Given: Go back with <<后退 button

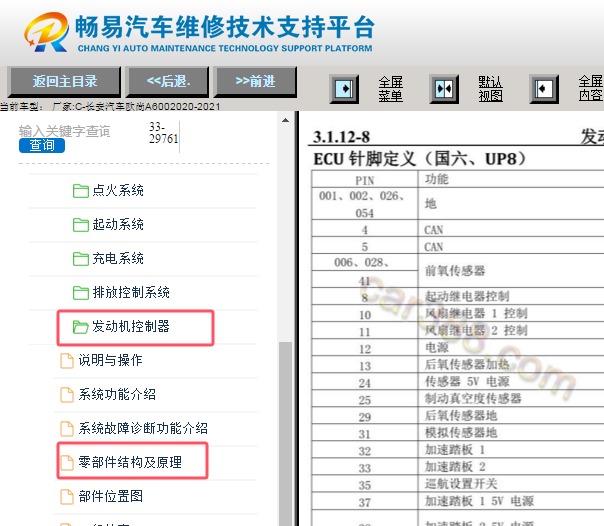Looking at the screenshot, I should tap(168, 81).
